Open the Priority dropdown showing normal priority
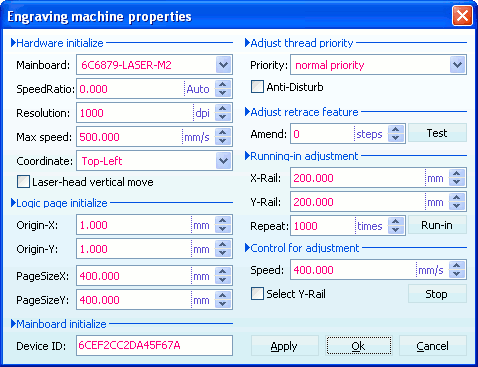 [457, 65]
